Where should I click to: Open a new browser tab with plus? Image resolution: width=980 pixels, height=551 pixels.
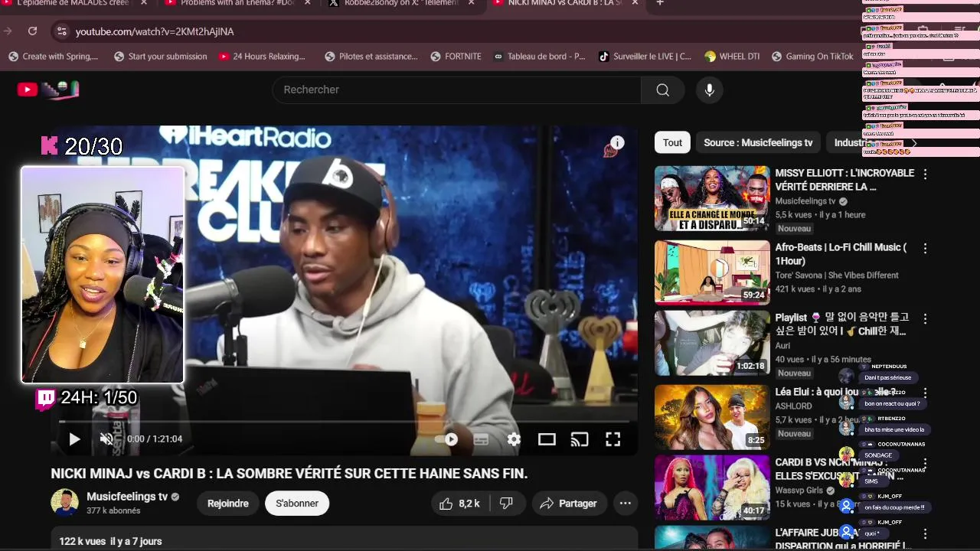coord(660,3)
